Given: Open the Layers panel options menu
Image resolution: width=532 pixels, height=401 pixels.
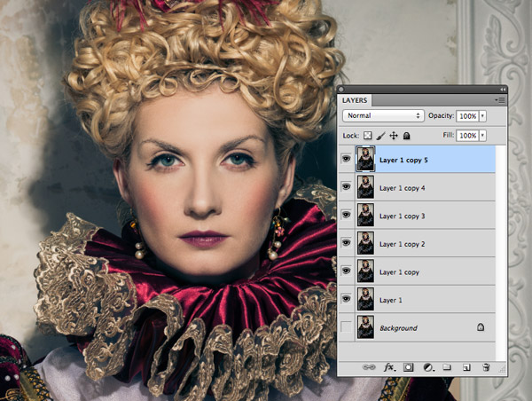Looking at the screenshot, I should pos(501,100).
